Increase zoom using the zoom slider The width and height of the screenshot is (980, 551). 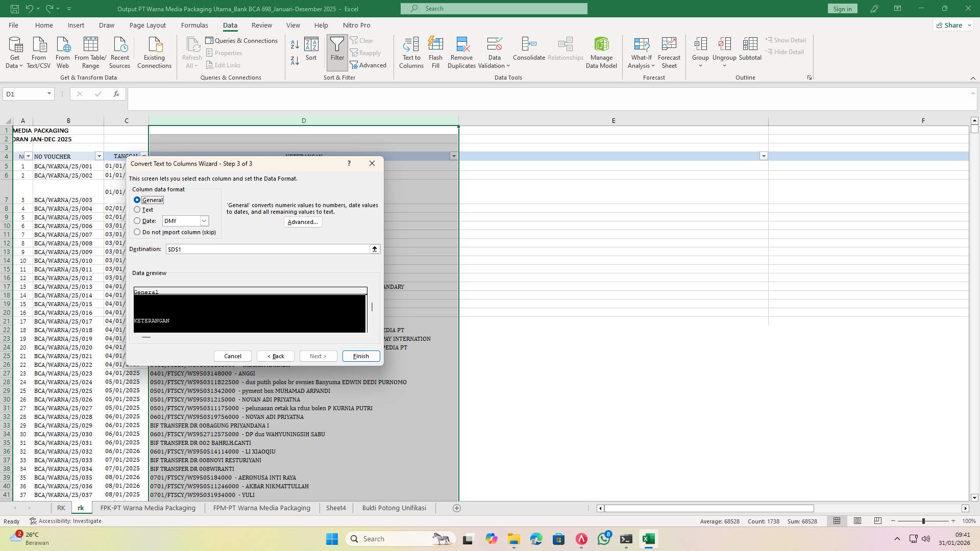pyautogui.click(x=952, y=521)
